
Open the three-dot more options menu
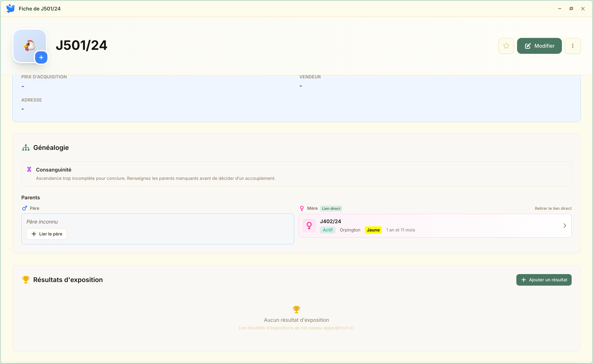point(573,46)
